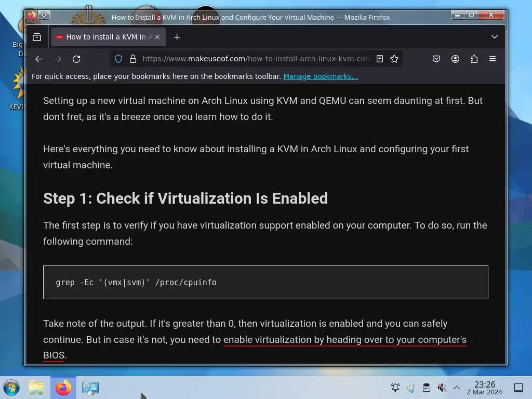Show site security info via padlock icon

[x=133, y=59]
